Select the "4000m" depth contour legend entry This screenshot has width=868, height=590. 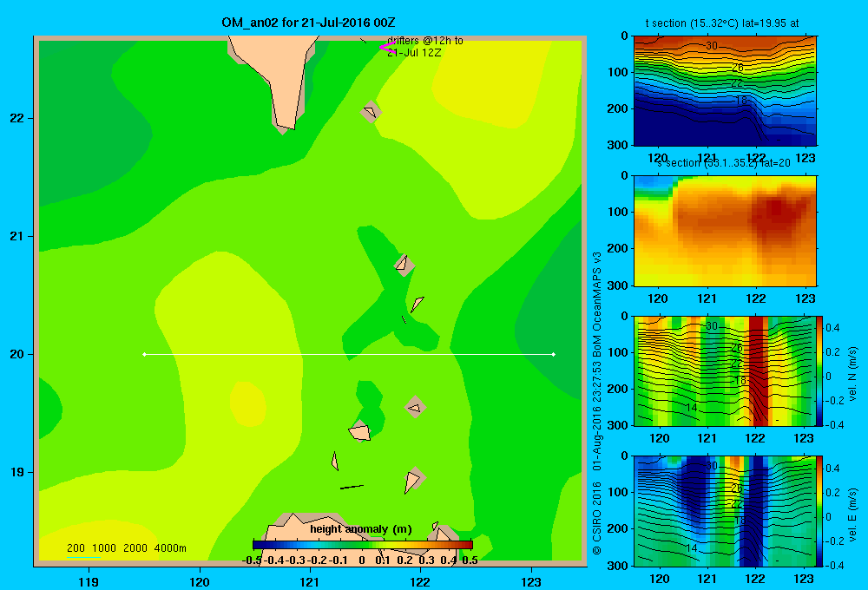[170, 548]
